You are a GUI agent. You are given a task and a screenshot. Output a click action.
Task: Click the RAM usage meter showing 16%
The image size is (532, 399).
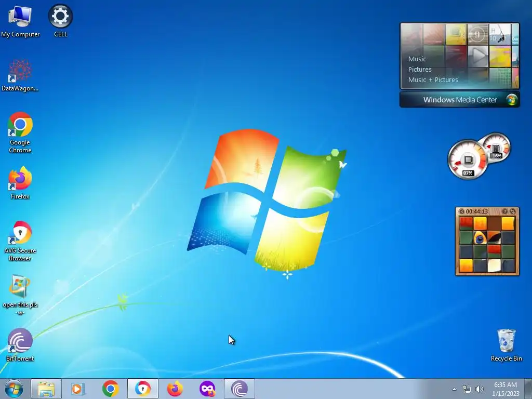pyautogui.click(x=496, y=148)
